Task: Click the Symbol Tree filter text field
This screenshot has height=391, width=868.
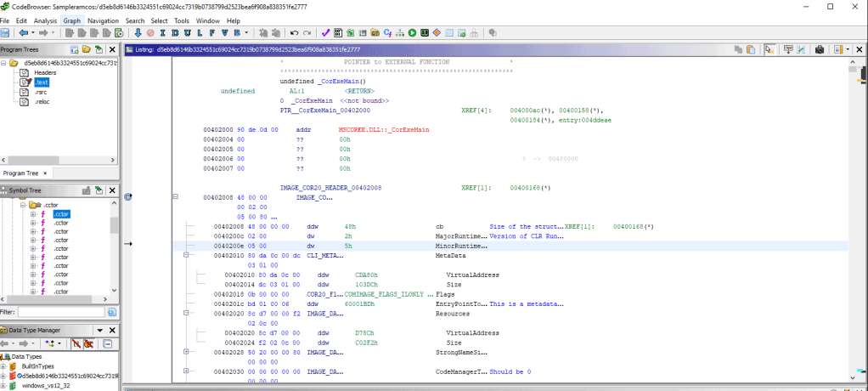Action: (x=61, y=312)
